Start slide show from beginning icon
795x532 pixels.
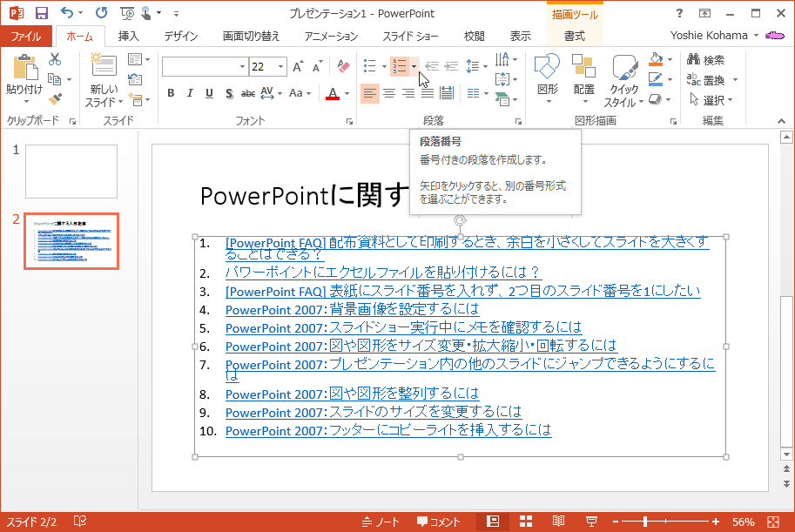pyautogui.click(x=127, y=13)
